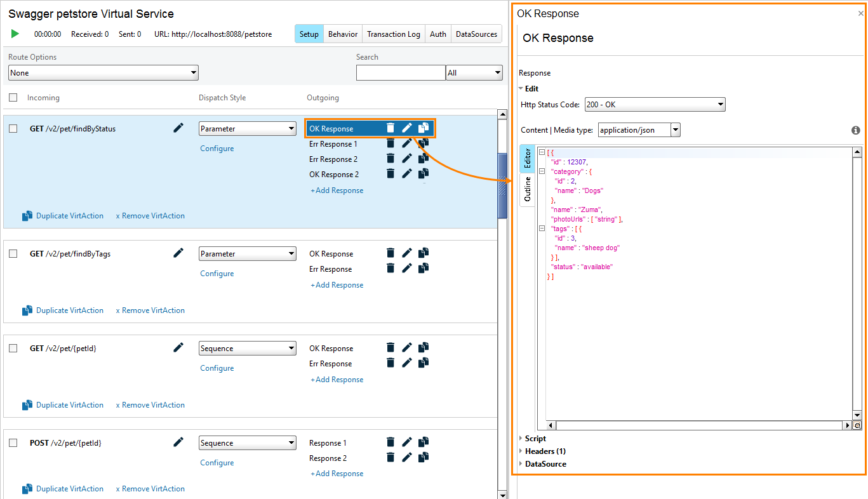Switch to the Outline tab in the response panel
Image resolution: width=868 pixels, height=499 pixels.
(527, 189)
